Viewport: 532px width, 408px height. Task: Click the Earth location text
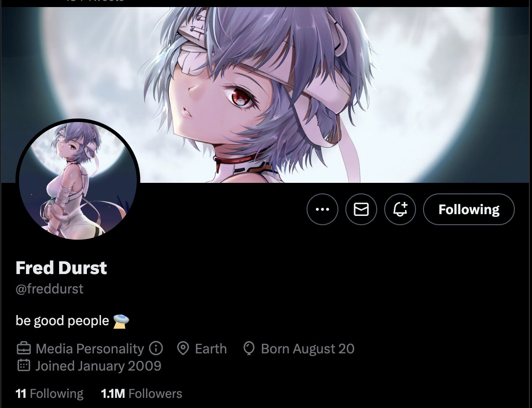211,349
